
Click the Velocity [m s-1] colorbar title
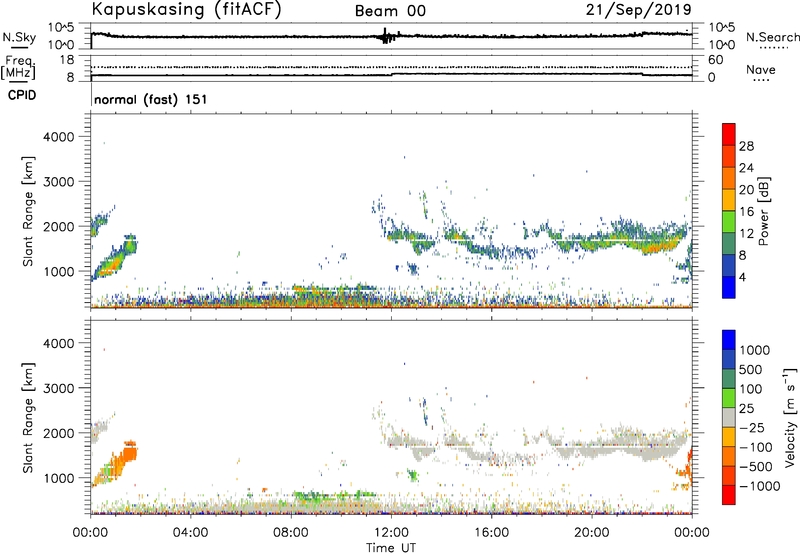point(790,417)
